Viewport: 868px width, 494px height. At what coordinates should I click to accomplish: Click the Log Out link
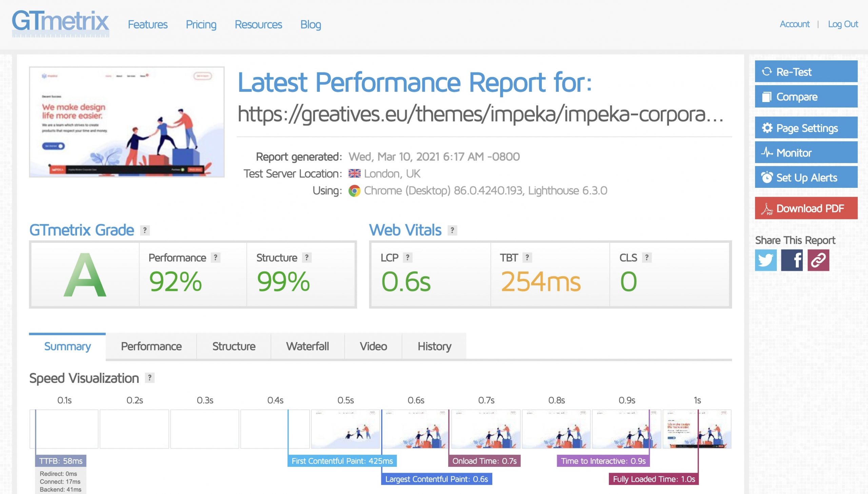(843, 24)
